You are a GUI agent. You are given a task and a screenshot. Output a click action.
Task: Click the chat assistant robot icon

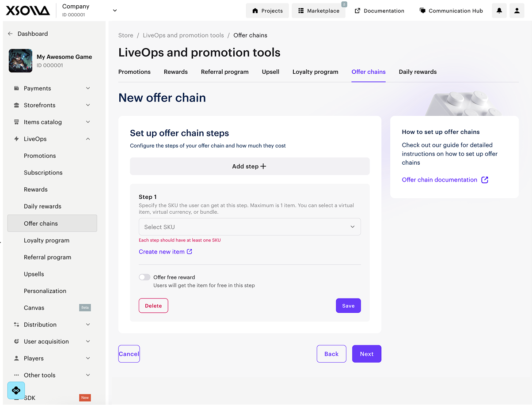16,390
